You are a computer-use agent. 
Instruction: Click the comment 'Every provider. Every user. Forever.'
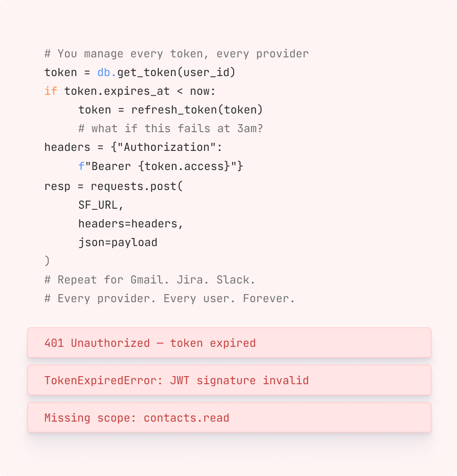(x=169, y=298)
